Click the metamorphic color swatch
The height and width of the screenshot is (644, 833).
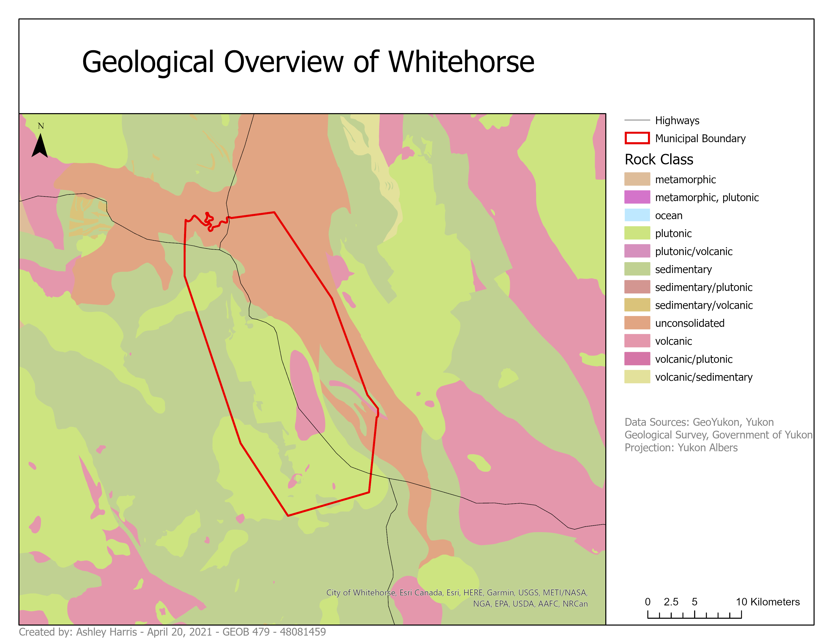coord(637,179)
